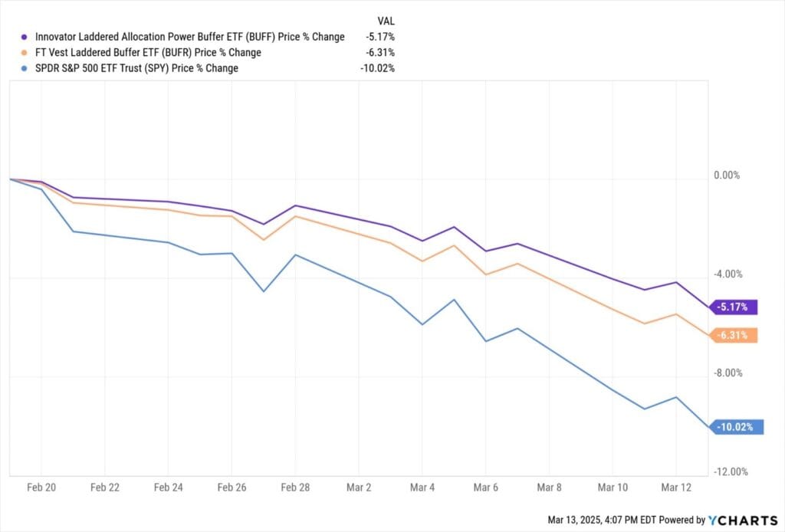This screenshot has width=785, height=532.
Task: Click the Mar 6 date label
Action: [485, 487]
